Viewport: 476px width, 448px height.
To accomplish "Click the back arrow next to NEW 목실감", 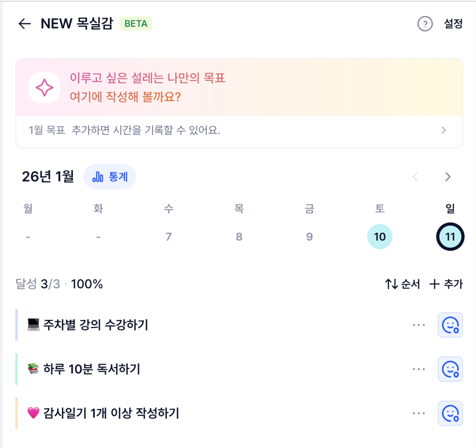I will coord(25,24).
